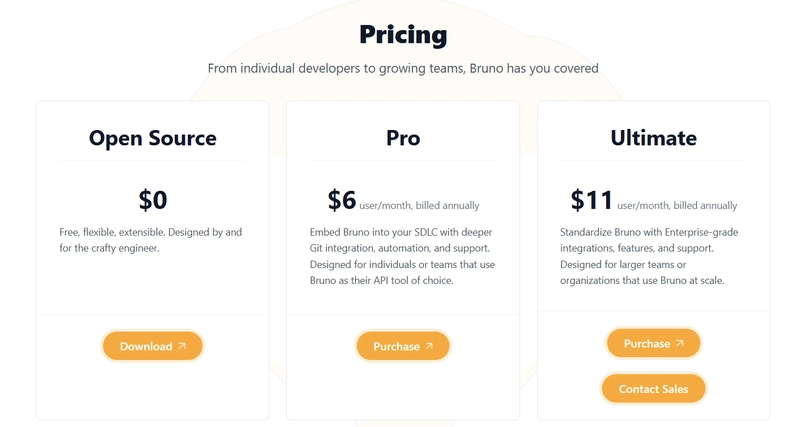Click the 'Bruno has you covered' subtitle
Image resolution: width=800 pixels, height=427 pixels.
403,68
